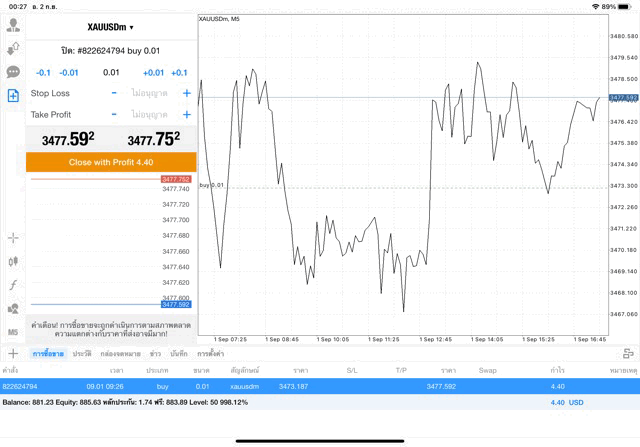Click the new order document icon
The height and width of the screenshot is (447, 640).
(13, 96)
